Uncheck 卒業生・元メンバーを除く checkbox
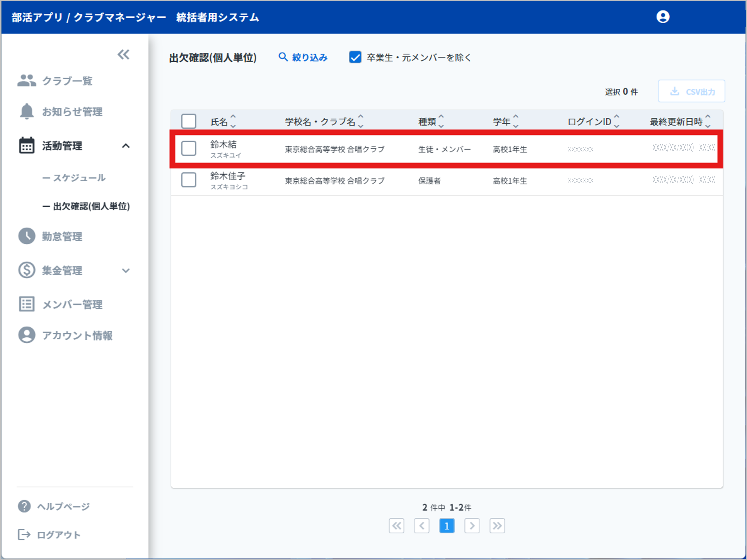Viewport: 747px width, 560px height. pyautogui.click(x=355, y=57)
